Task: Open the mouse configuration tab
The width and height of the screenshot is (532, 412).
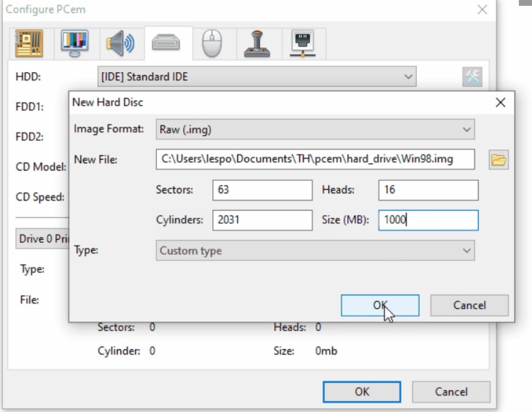Action: (x=213, y=44)
